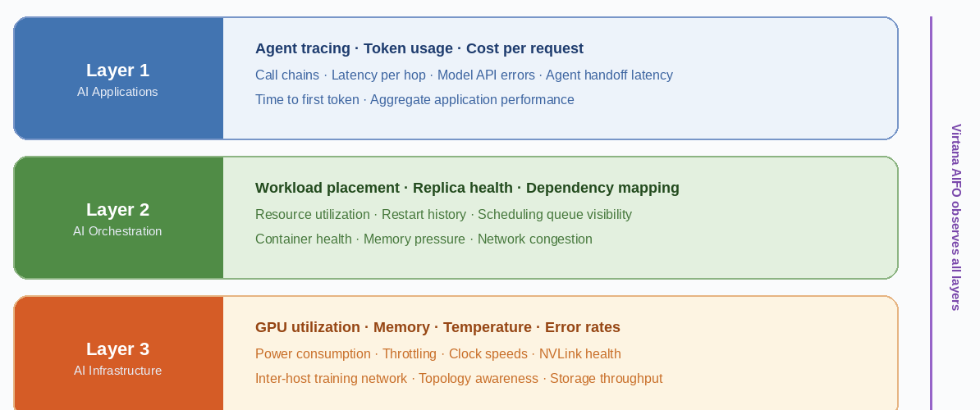Click the Storage throughput item
Image resolution: width=980 pixels, height=410 pixels.
tap(606, 379)
